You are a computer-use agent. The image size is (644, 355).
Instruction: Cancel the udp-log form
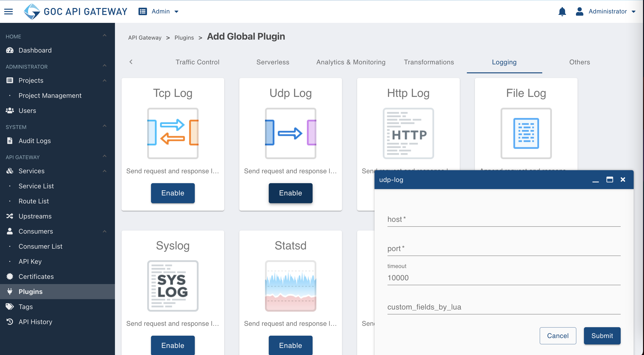(558, 336)
